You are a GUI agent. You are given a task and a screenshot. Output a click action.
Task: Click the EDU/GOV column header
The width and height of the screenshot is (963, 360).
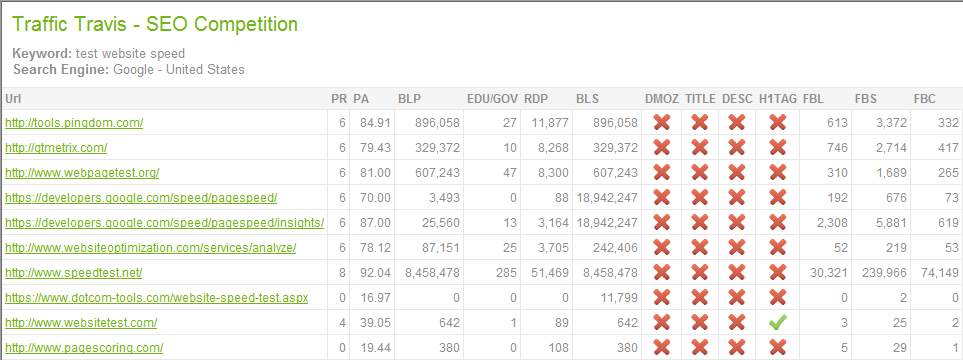click(x=493, y=99)
